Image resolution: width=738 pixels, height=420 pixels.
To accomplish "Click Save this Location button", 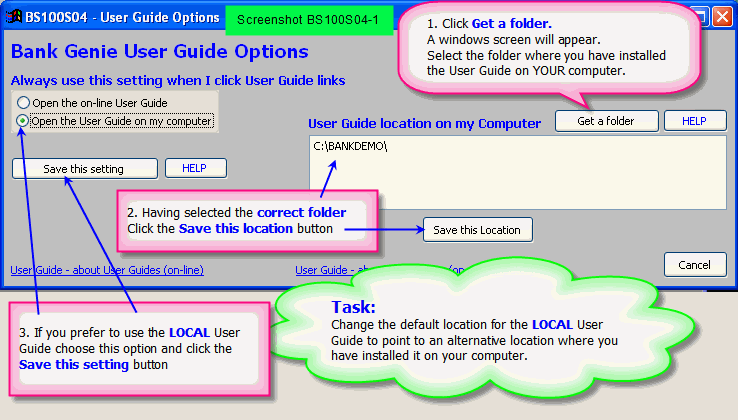I will point(478,230).
